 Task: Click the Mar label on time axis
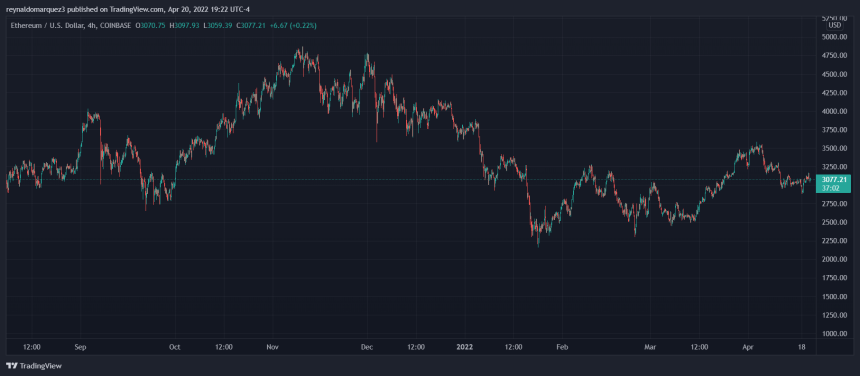(650, 347)
